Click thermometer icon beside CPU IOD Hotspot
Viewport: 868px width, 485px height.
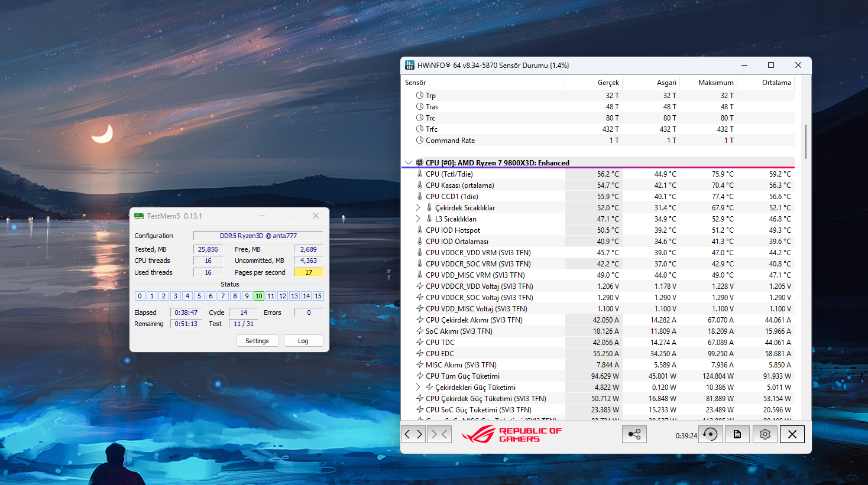(x=420, y=230)
